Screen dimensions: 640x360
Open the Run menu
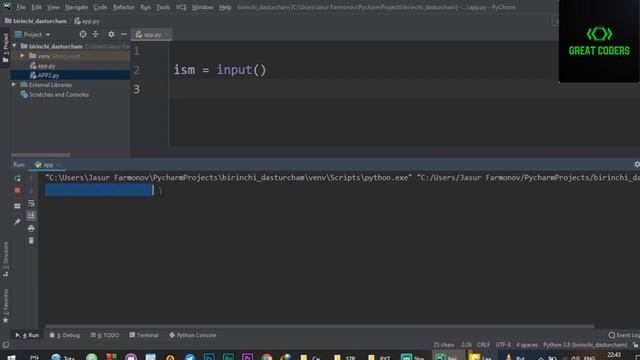[145, 7]
